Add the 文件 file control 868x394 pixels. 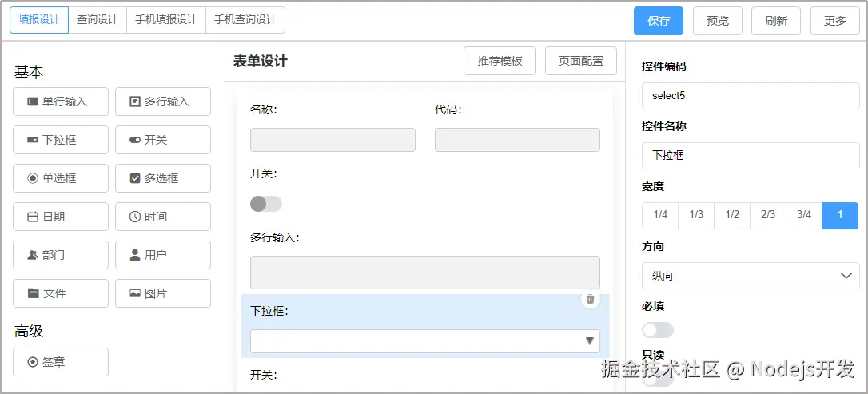pos(61,293)
